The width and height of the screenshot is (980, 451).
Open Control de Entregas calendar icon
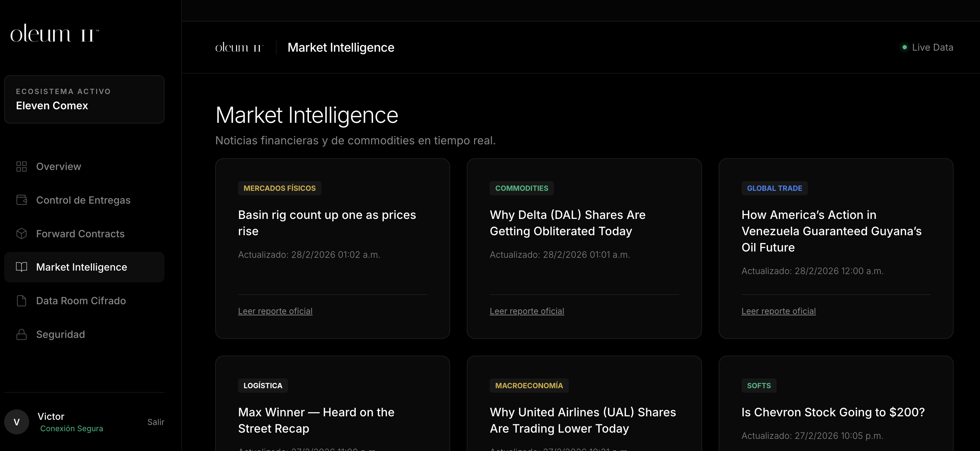[x=21, y=199]
